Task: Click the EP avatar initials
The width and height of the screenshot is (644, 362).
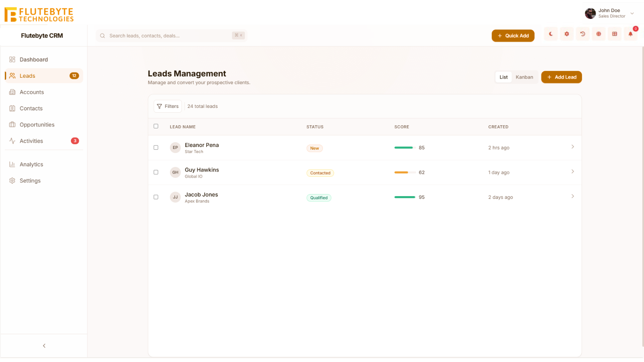Action: point(175,148)
